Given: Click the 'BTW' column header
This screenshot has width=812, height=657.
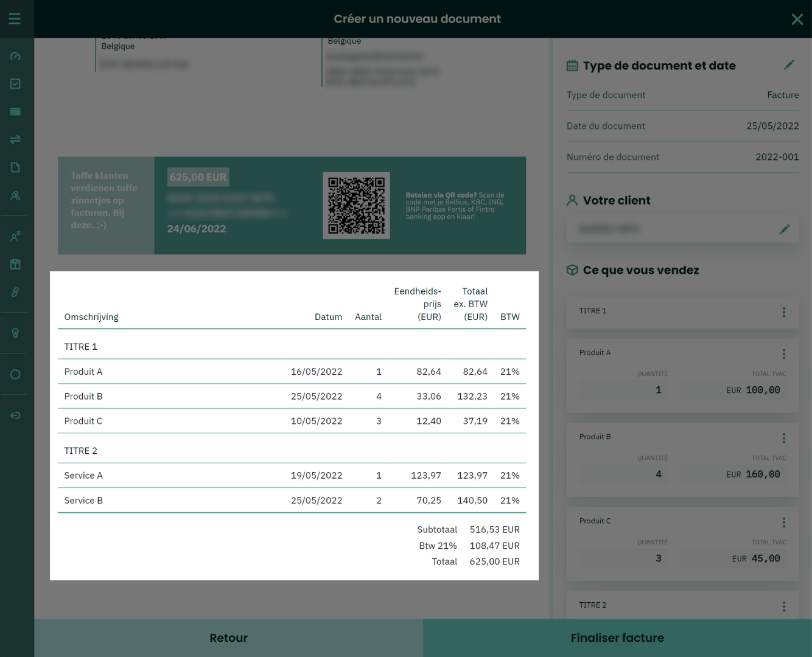Looking at the screenshot, I should tap(510, 317).
